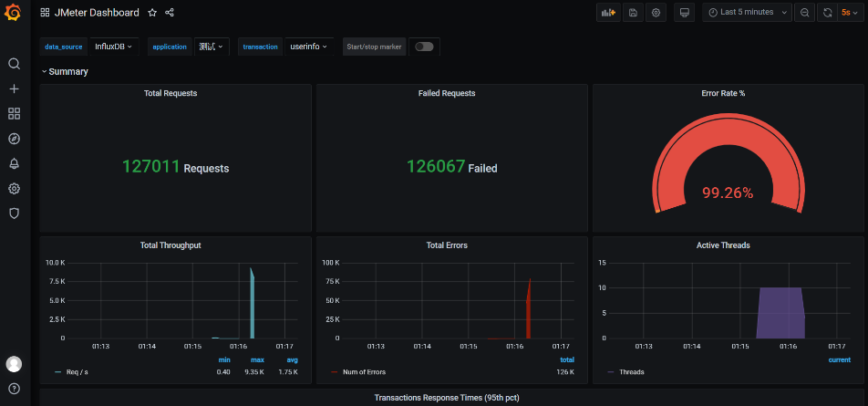This screenshot has height=406, width=868.
Task: Sort legend by the max column
Action: [257, 360]
